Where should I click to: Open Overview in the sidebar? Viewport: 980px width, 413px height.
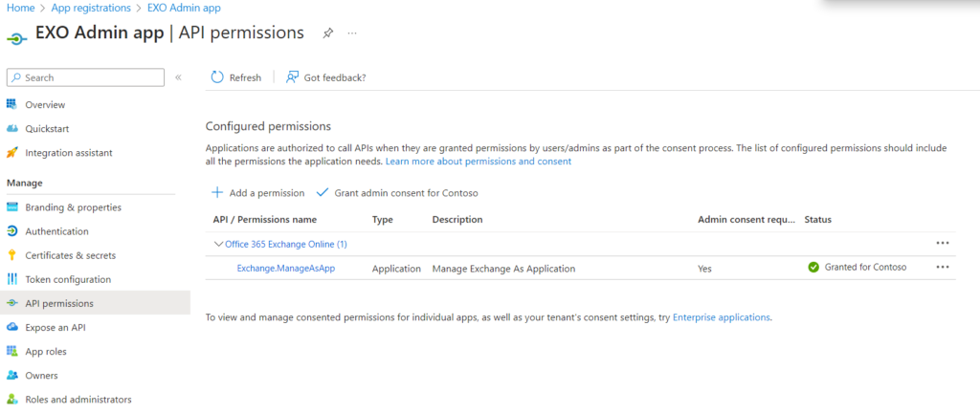point(45,105)
